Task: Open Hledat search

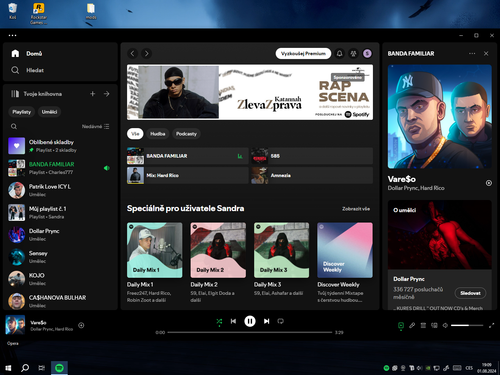Action: [27, 70]
